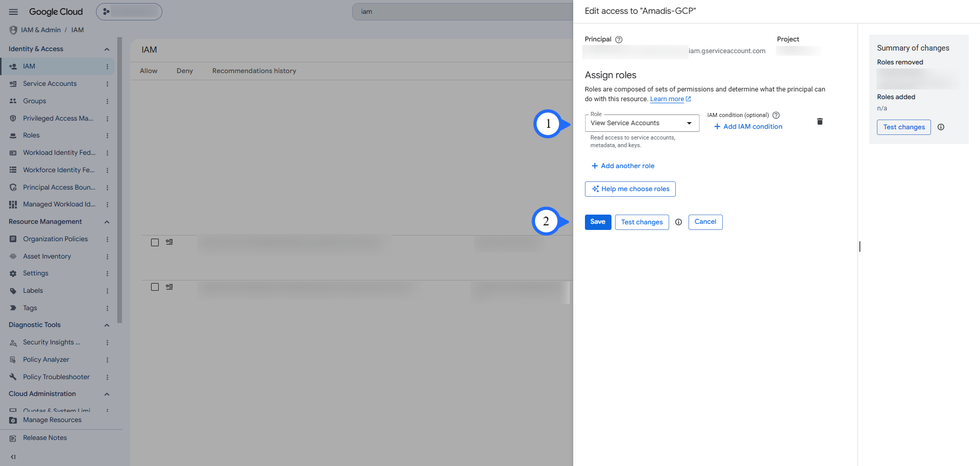This screenshot has height=466, width=980.
Task: Open Roles in the sidebar
Action: pos(31,135)
